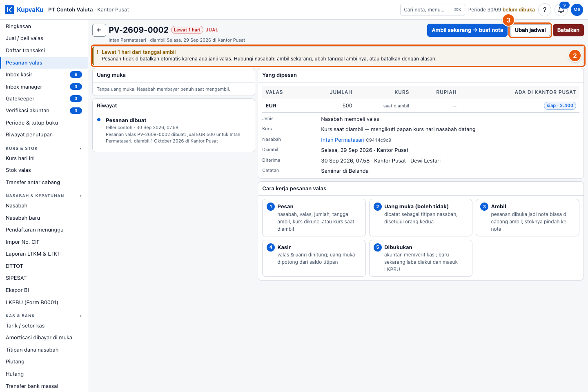
Task: Click Ambil sekarang buat nota button
Action: click(x=467, y=30)
